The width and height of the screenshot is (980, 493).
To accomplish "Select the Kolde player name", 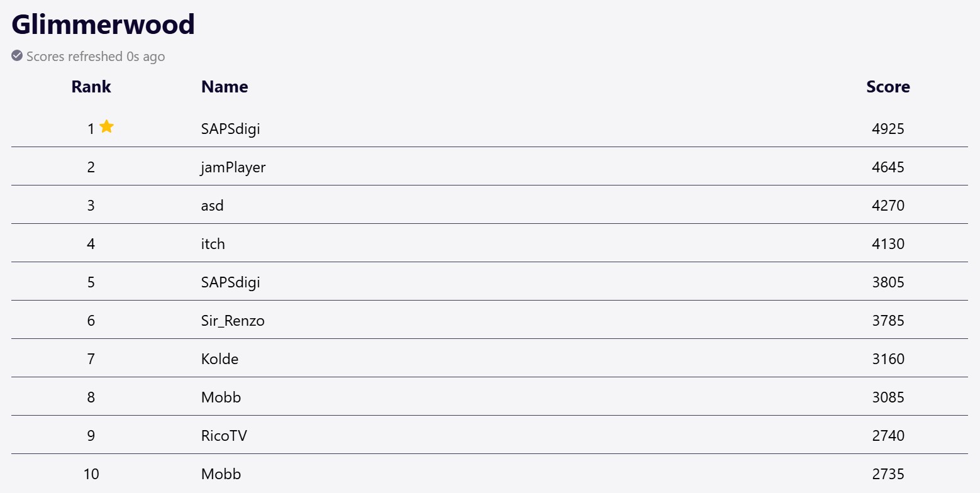I will [x=220, y=359].
